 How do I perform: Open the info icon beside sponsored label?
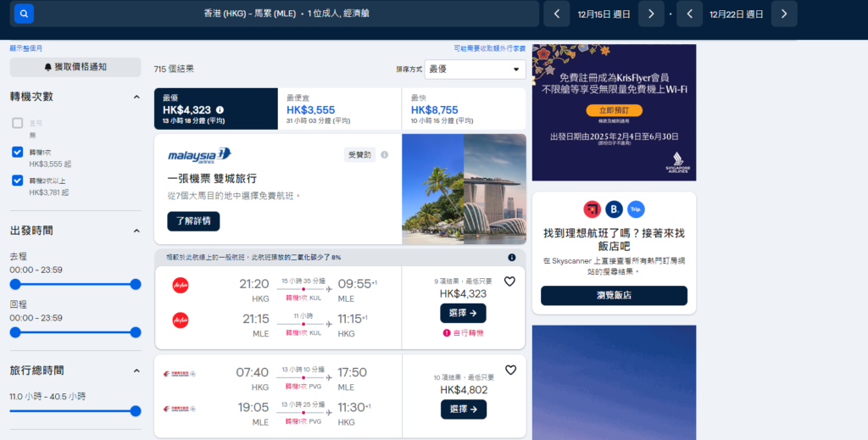384,155
